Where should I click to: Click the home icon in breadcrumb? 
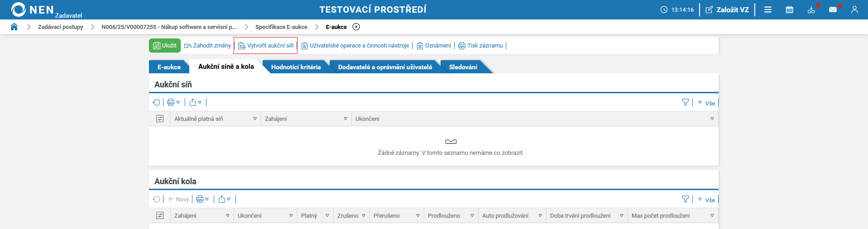point(14,27)
